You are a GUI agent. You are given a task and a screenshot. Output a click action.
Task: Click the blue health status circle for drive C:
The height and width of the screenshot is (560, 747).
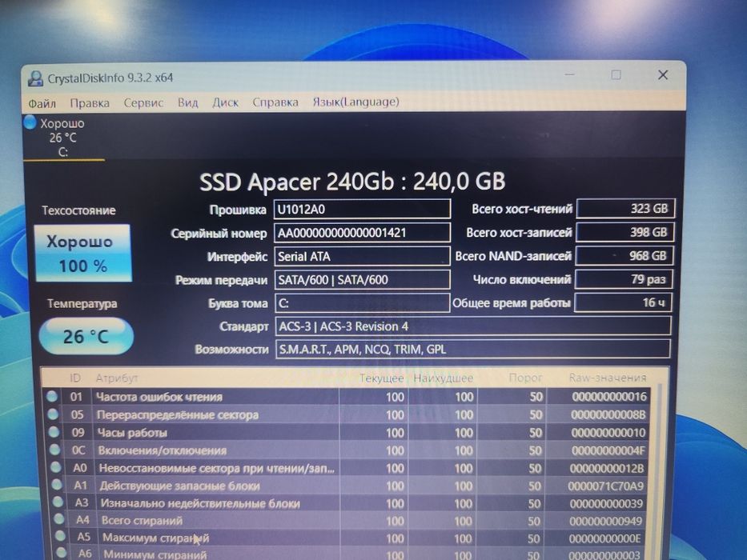pos(30,122)
